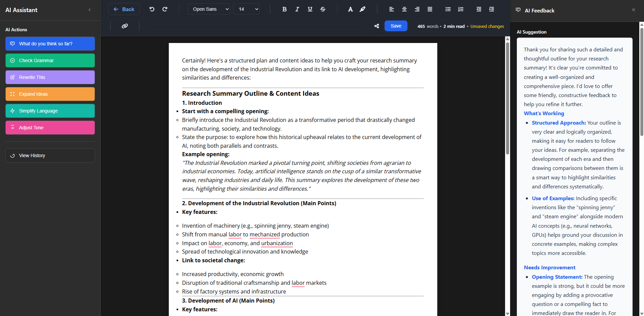Open the font family dropdown
Viewport: 644px width, 316px height.
(x=208, y=9)
